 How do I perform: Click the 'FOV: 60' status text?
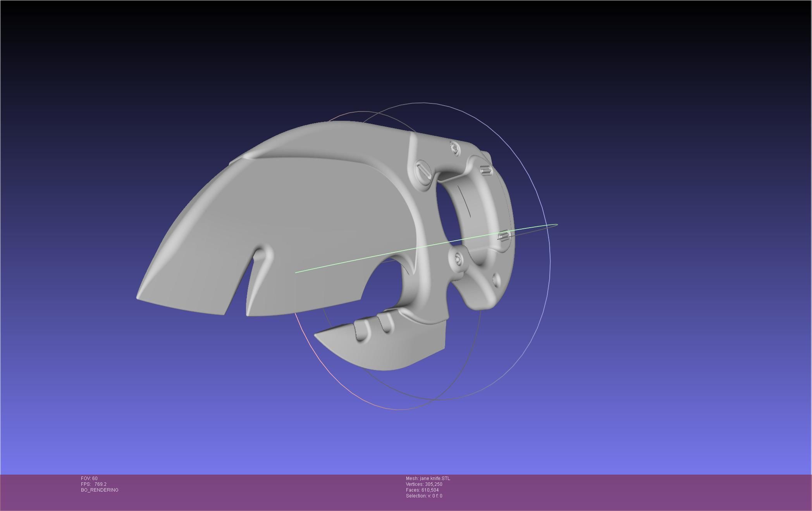point(89,478)
